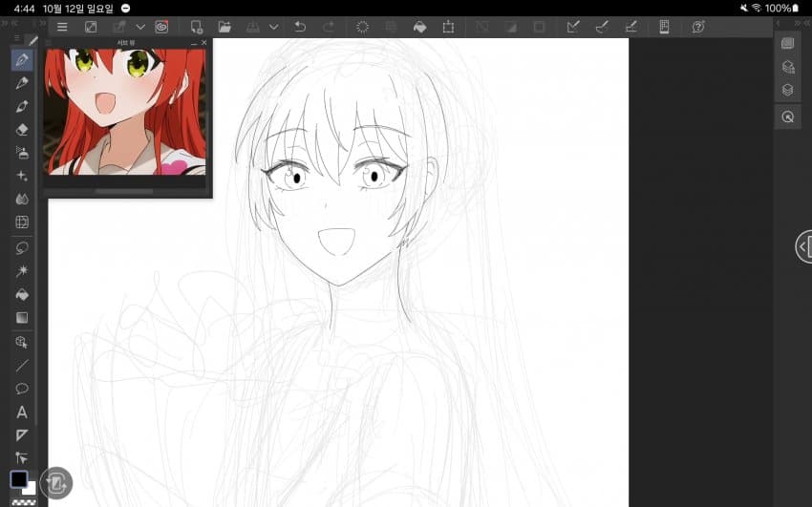Open the Navigator palette icon on right dock

pos(787,117)
